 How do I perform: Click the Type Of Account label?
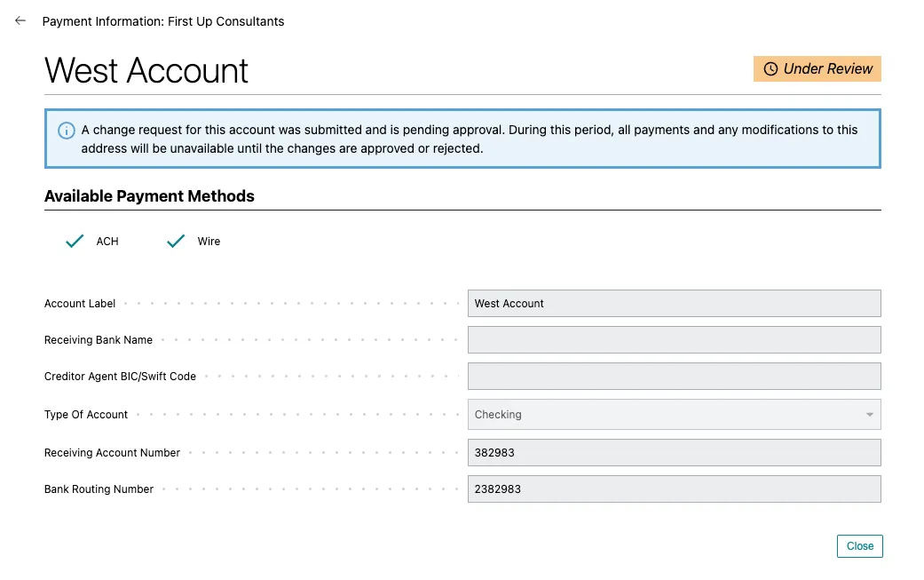tap(85, 415)
